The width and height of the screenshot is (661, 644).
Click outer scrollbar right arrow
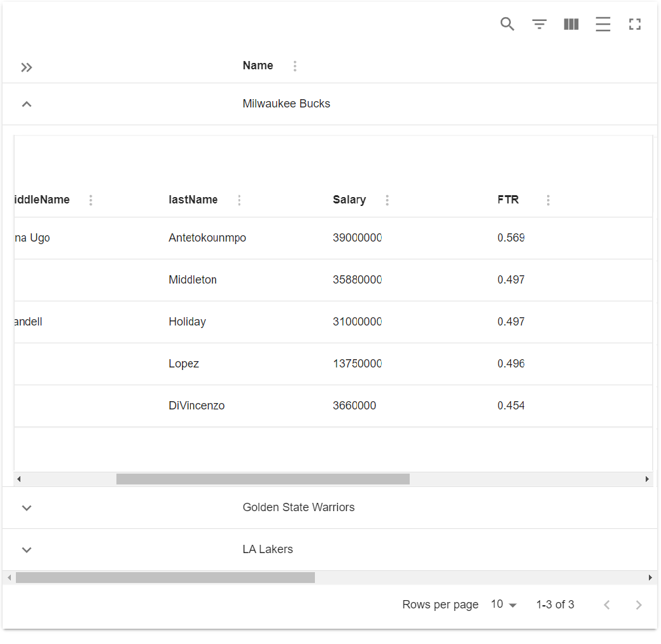pyautogui.click(x=650, y=577)
